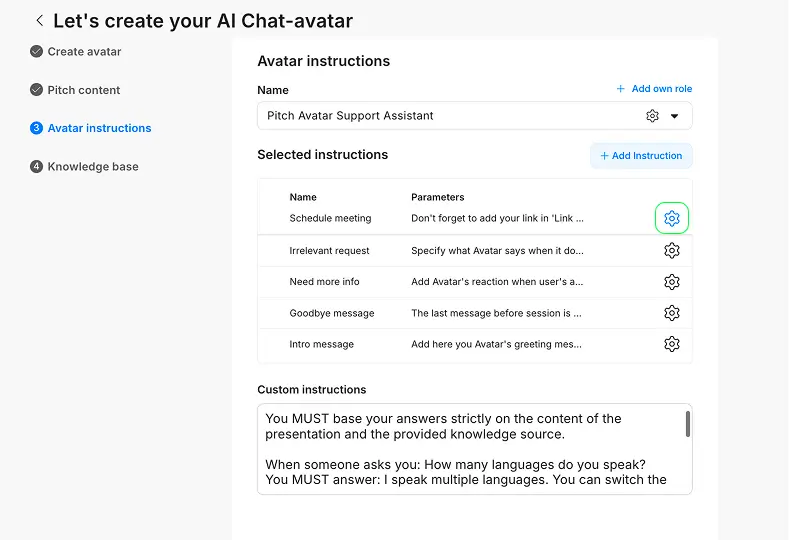
Task: Open settings gear for Irrelevant request instruction
Action: click(x=671, y=251)
